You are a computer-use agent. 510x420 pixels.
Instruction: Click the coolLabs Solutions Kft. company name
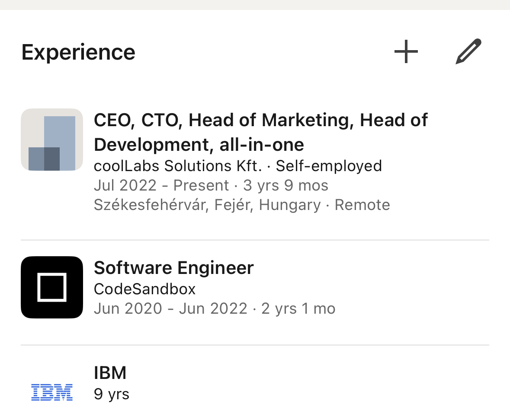[178, 166]
